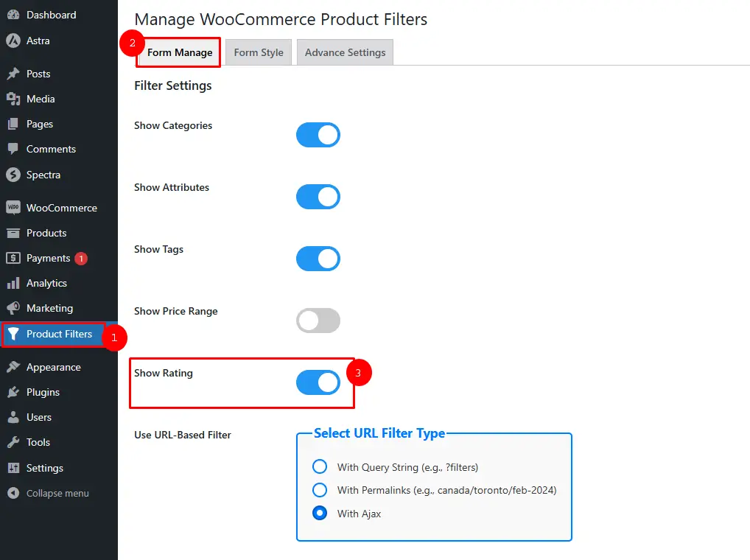Click the With Permalinks example label

(446, 490)
